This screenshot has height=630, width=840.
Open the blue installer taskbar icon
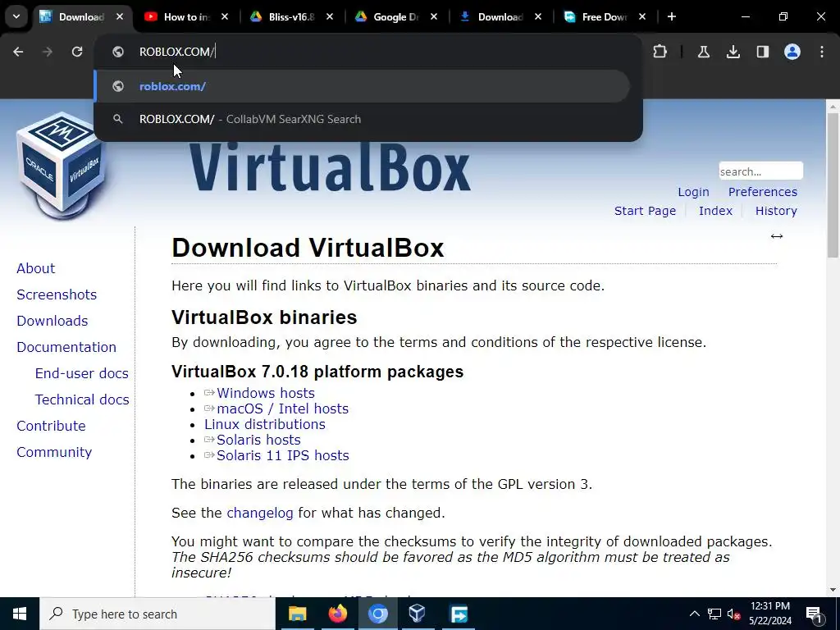coord(459,614)
